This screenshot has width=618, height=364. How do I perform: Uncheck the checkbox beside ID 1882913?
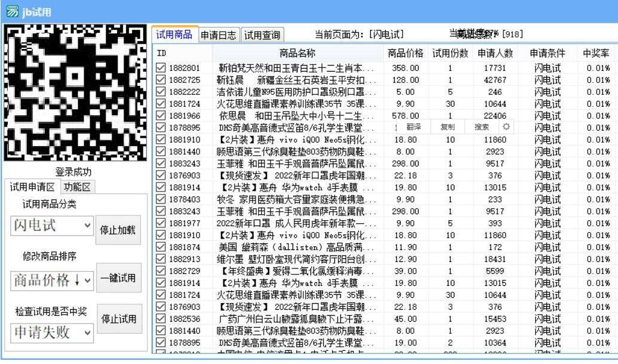click(x=161, y=259)
